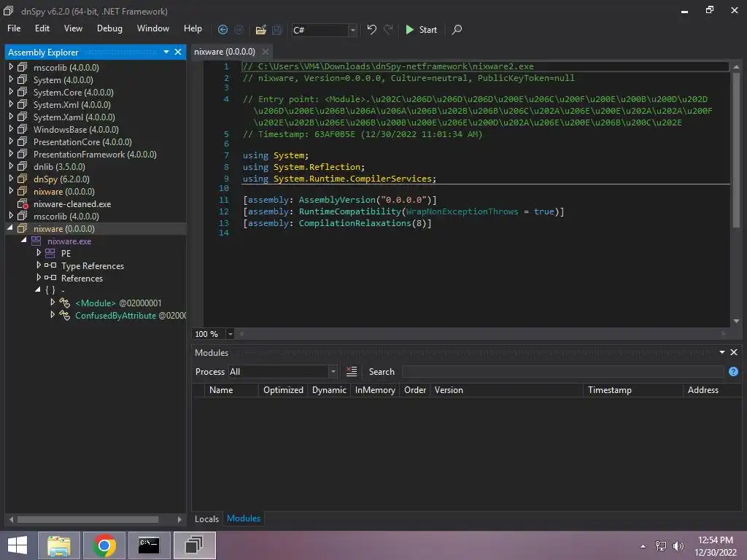The image size is (747, 560).
Task: Collapse the nixware.exe module node
Action: tap(24, 240)
